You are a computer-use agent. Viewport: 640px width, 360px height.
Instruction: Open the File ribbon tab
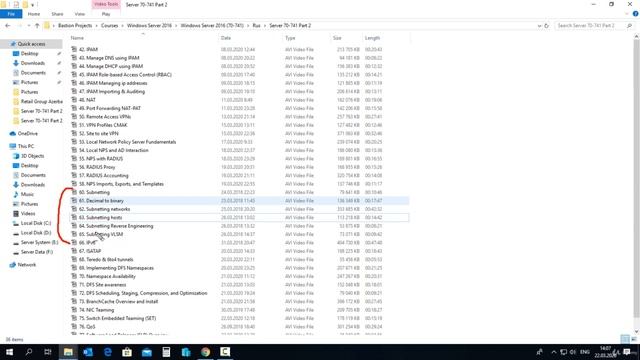[11, 14]
